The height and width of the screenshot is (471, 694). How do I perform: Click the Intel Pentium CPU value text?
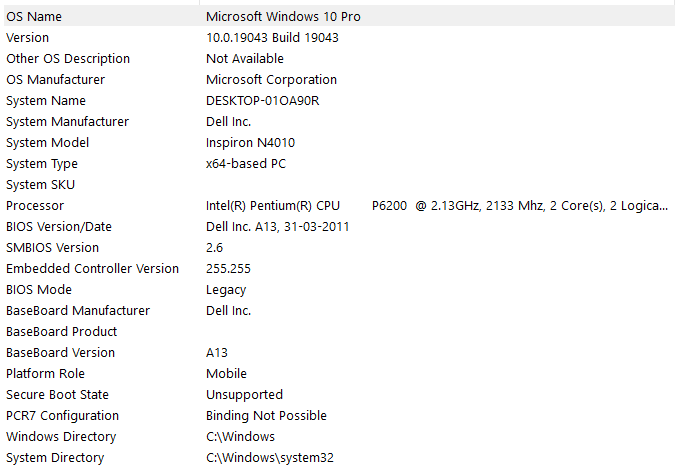click(x=272, y=206)
